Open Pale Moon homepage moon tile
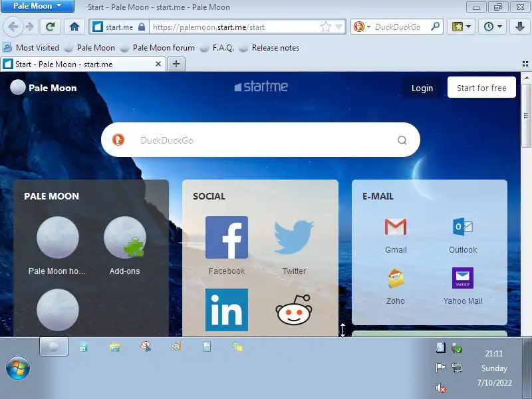The width and height of the screenshot is (532, 399). pyautogui.click(x=58, y=237)
